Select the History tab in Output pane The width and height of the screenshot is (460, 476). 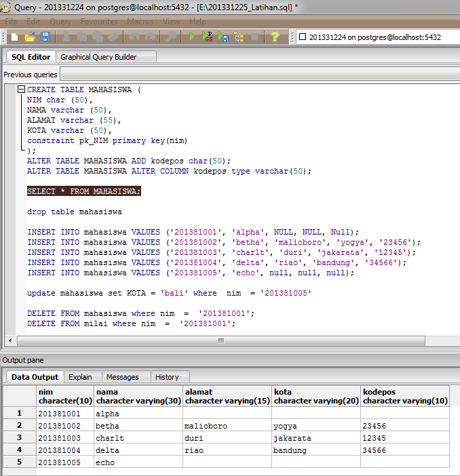point(170,377)
